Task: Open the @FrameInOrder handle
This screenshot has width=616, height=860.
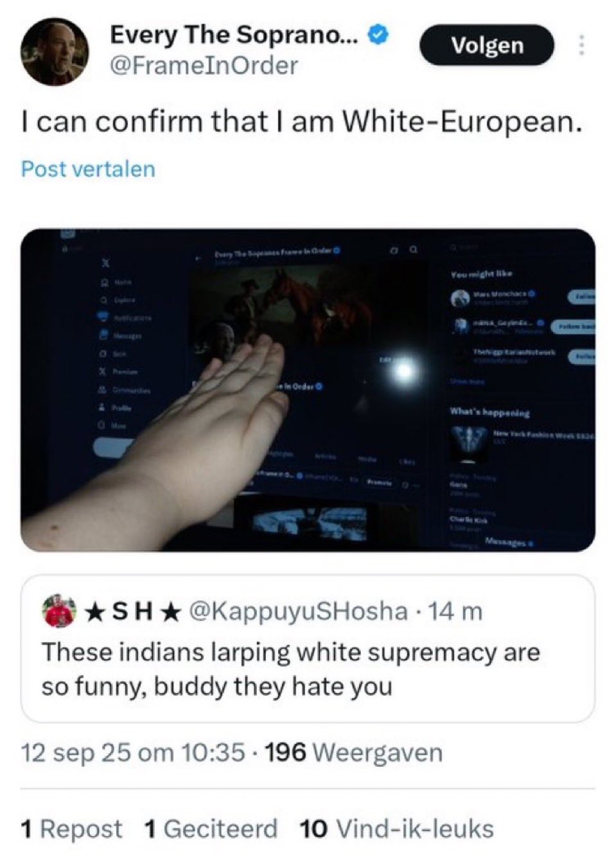Action: click(x=204, y=66)
